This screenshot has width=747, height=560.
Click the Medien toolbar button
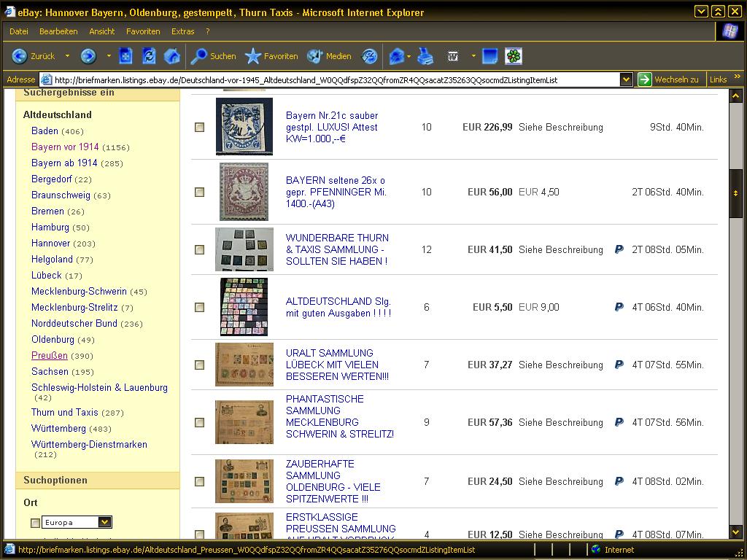coord(329,56)
